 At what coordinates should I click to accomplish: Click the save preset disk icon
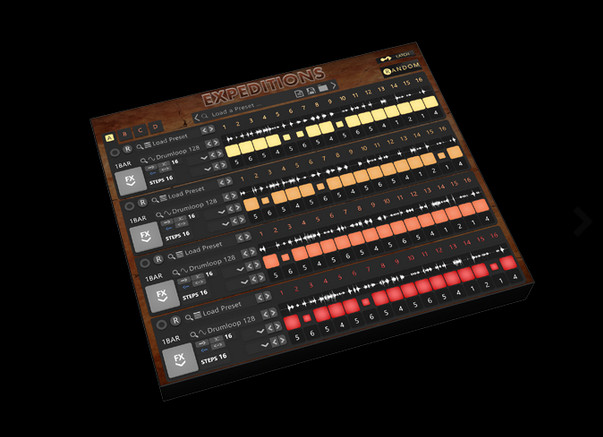click(311, 91)
